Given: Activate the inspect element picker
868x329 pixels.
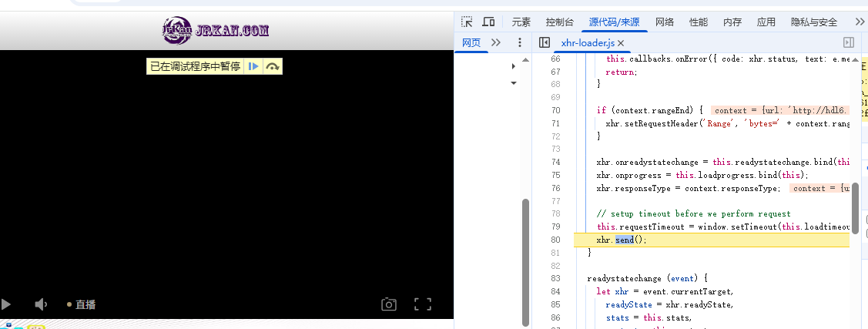Looking at the screenshot, I should coord(467,22).
